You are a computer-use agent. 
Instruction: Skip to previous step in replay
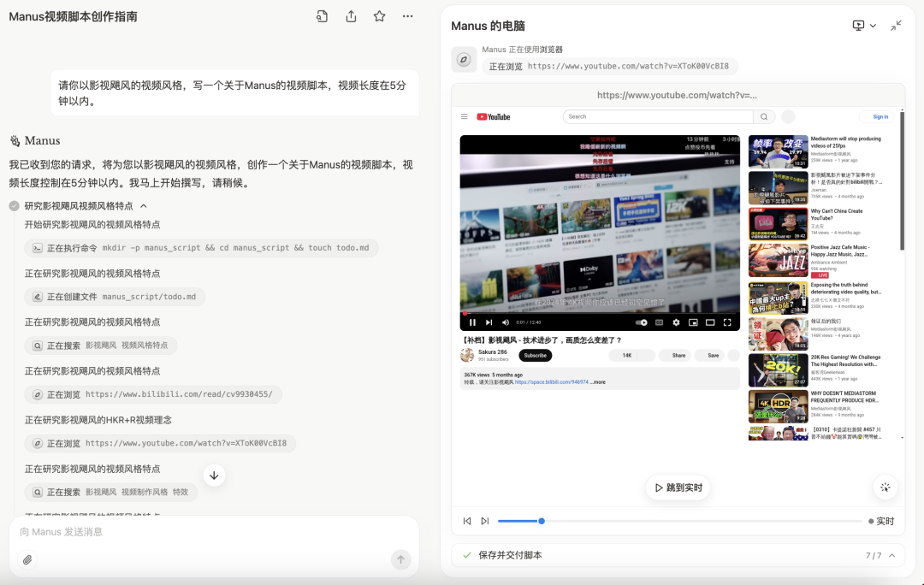pos(467,522)
